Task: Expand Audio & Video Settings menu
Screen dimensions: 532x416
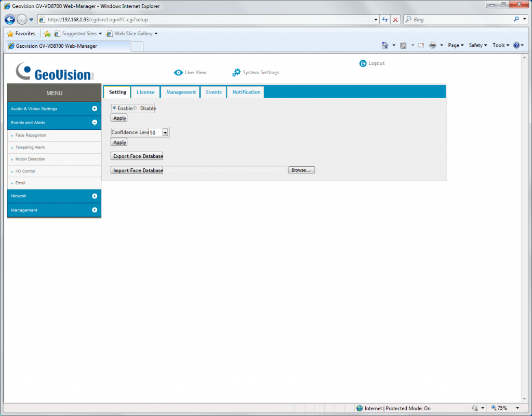Action: (x=95, y=109)
